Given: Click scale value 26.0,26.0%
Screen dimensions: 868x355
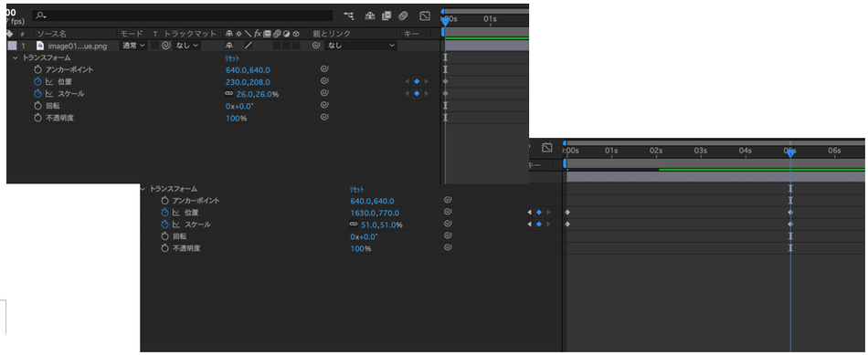Looking at the screenshot, I should pos(258,94).
